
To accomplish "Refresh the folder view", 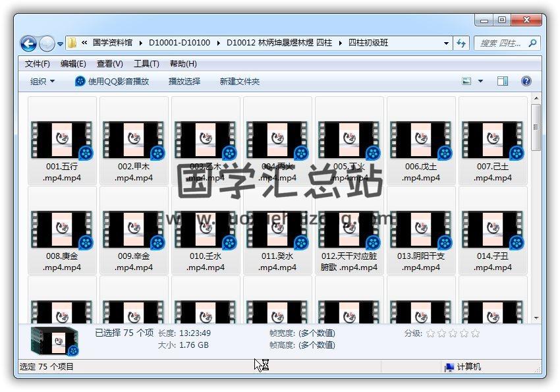I will 461,43.
